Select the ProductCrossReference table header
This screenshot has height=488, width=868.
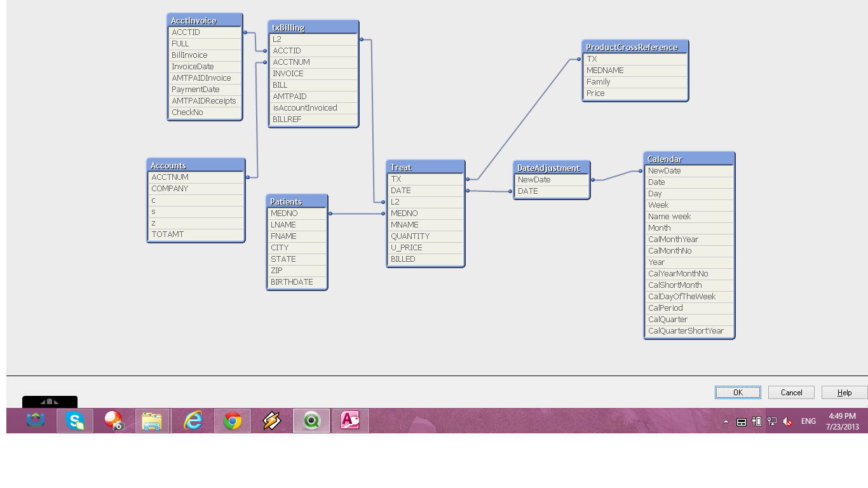click(635, 47)
